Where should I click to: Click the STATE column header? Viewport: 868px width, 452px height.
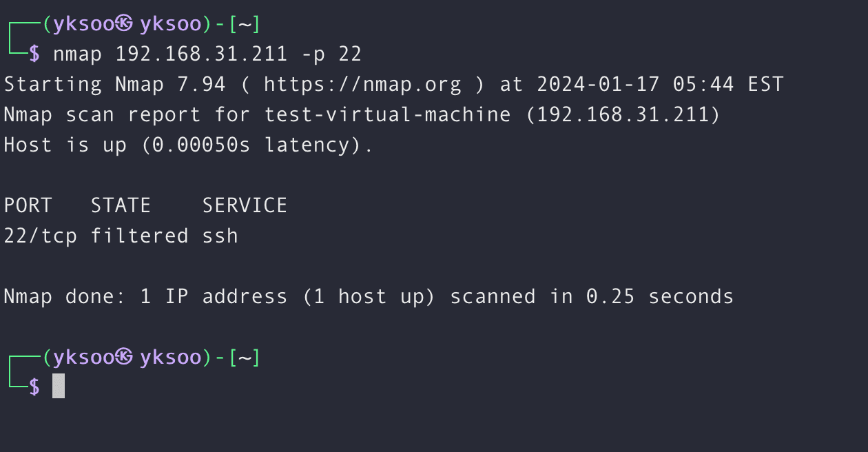121,205
